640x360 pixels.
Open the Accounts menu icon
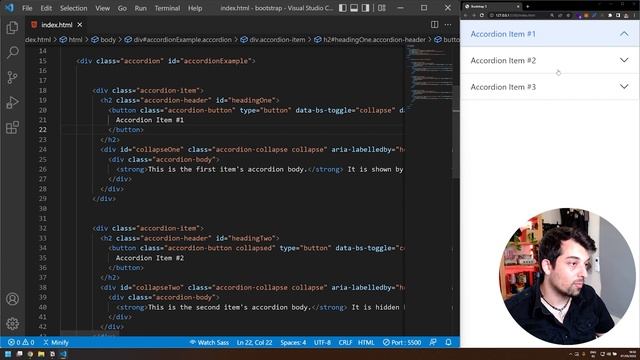tap(12, 299)
